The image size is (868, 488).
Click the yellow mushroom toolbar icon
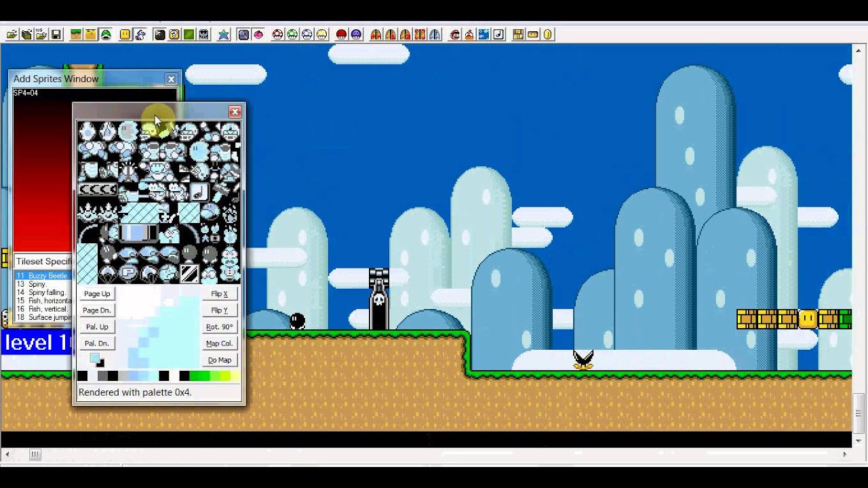point(322,35)
